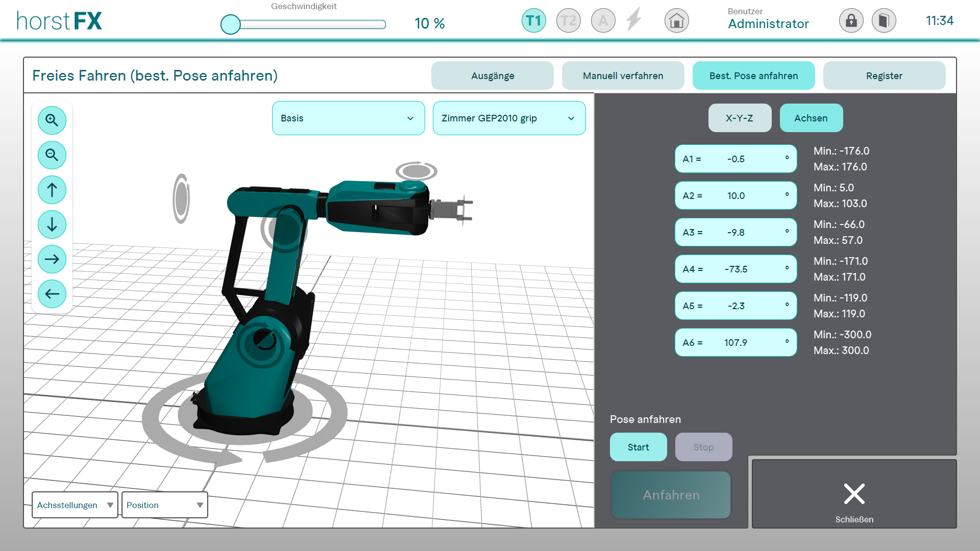
Task: Switch to the Manuell verfahren tab
Action: [x=623, y=76]
